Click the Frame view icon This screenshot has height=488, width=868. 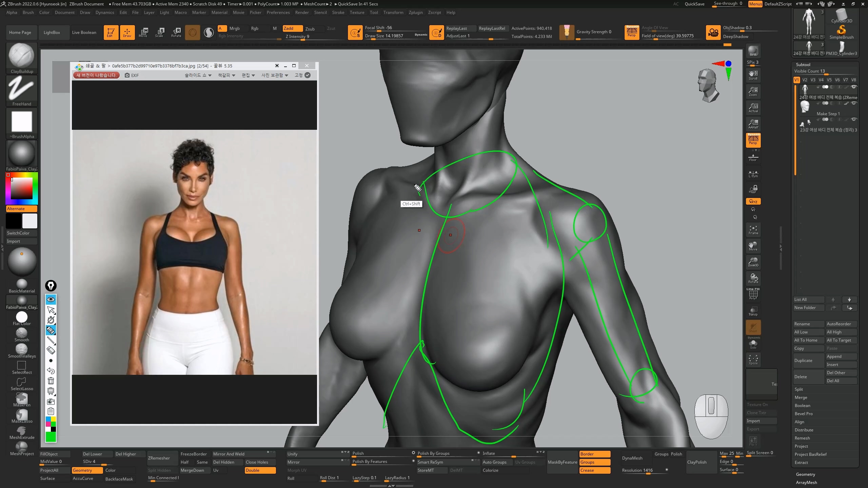coord(753,230)
